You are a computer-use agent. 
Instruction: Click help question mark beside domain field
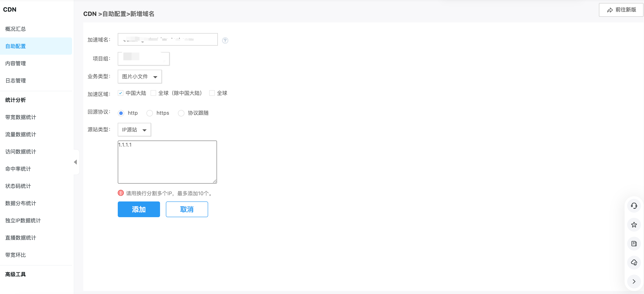[225, 40]
